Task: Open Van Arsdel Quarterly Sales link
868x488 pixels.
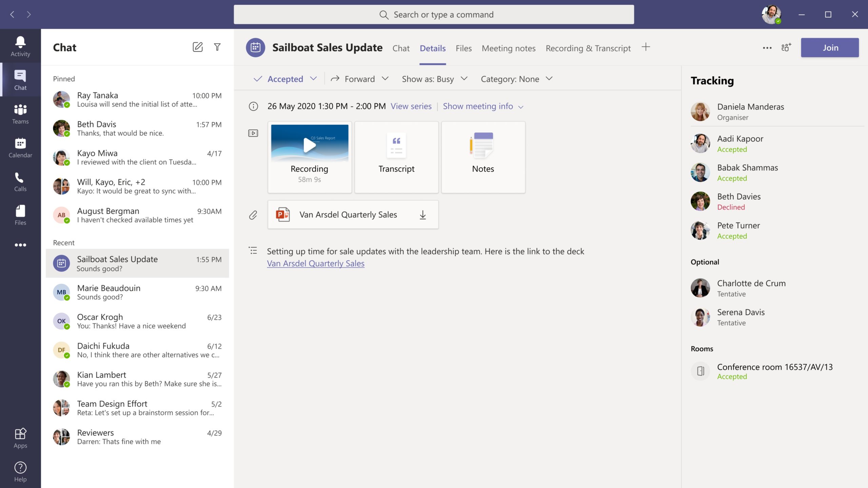Action: pyautogui.click(x=315, y=263)
